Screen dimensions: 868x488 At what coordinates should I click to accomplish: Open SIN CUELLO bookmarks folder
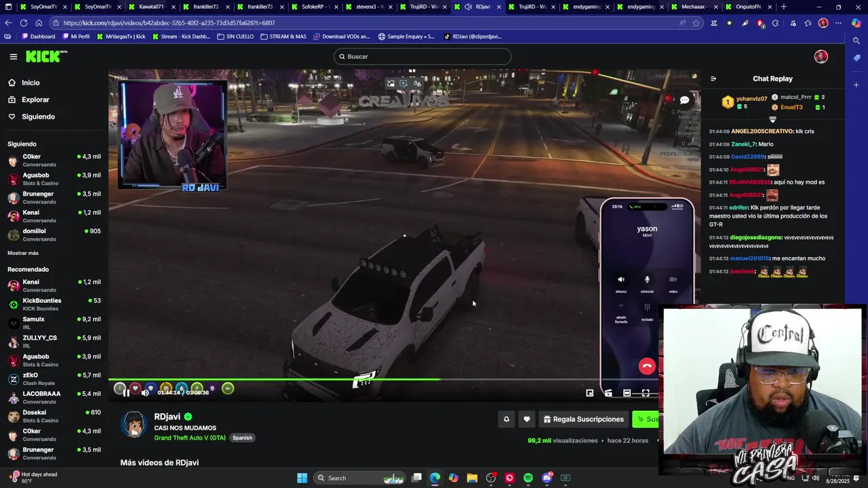tap(235, 37)
